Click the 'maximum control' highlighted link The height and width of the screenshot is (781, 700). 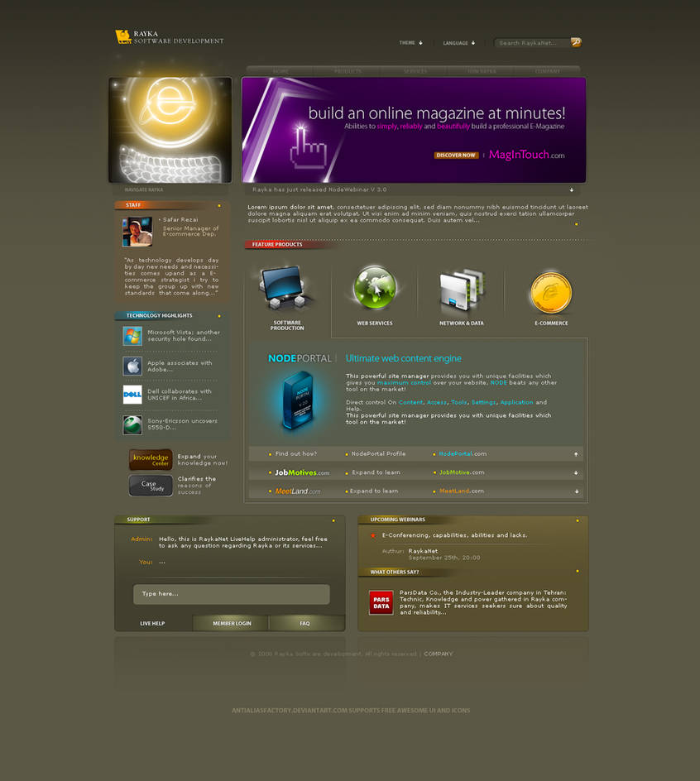click(x=404, y=383)
